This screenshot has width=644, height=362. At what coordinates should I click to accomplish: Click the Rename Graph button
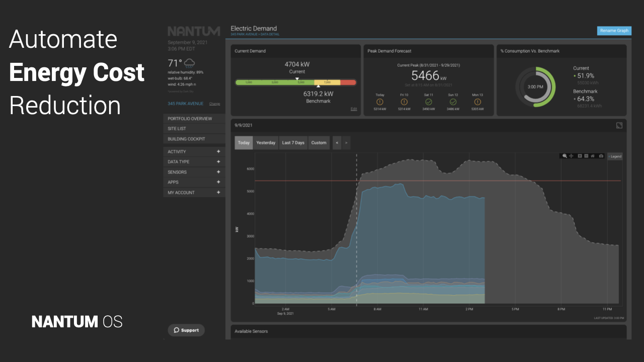coord(614,31)
